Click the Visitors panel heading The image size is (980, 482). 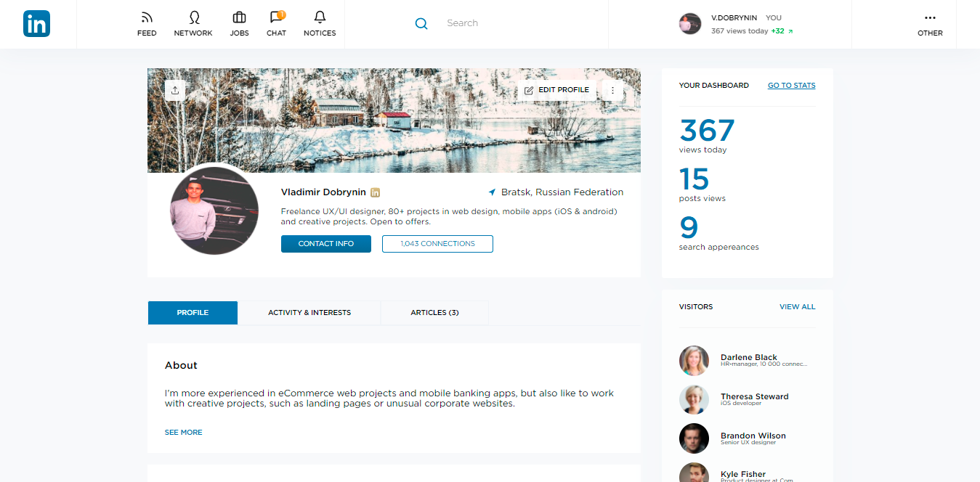(696, 307)
